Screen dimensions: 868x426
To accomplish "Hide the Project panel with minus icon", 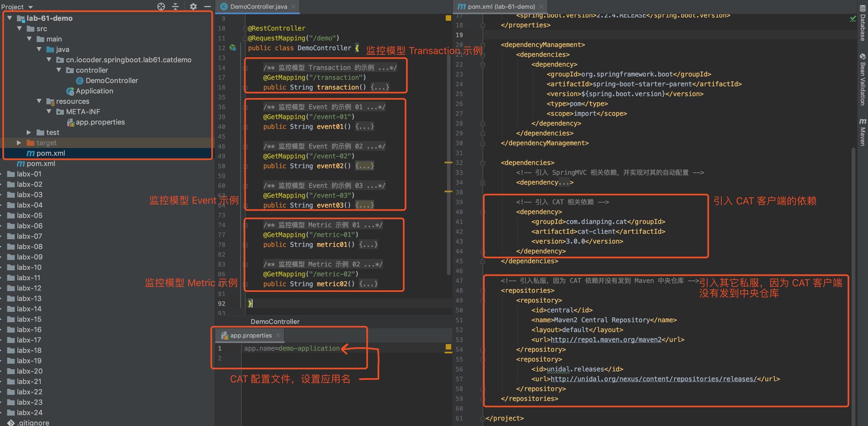I will [208, 6].
